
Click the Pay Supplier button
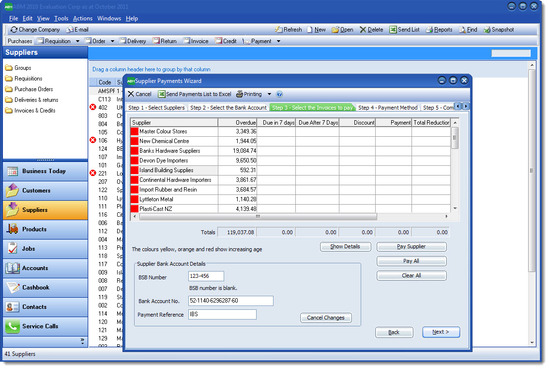411,247
